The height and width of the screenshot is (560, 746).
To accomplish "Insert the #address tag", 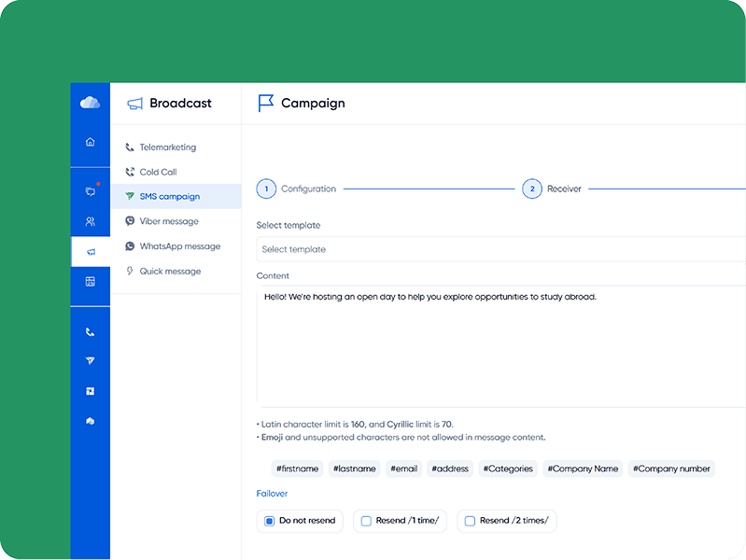I will coord(450,469).
